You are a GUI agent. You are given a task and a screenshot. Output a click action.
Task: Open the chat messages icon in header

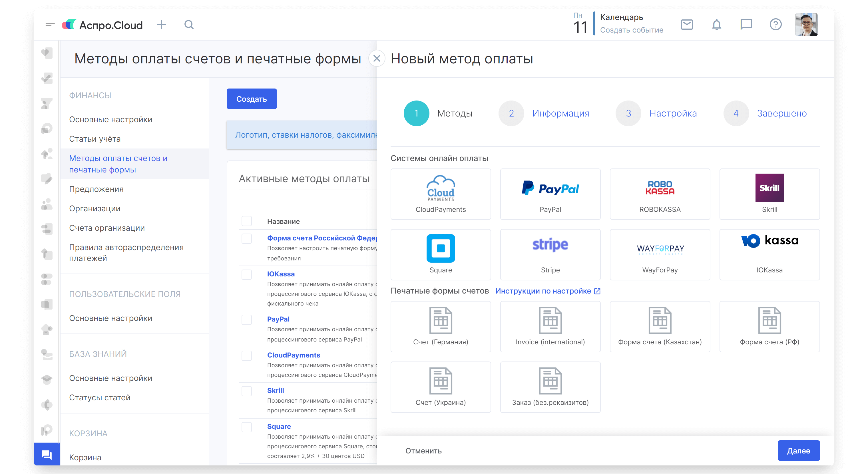click(746, 25)
